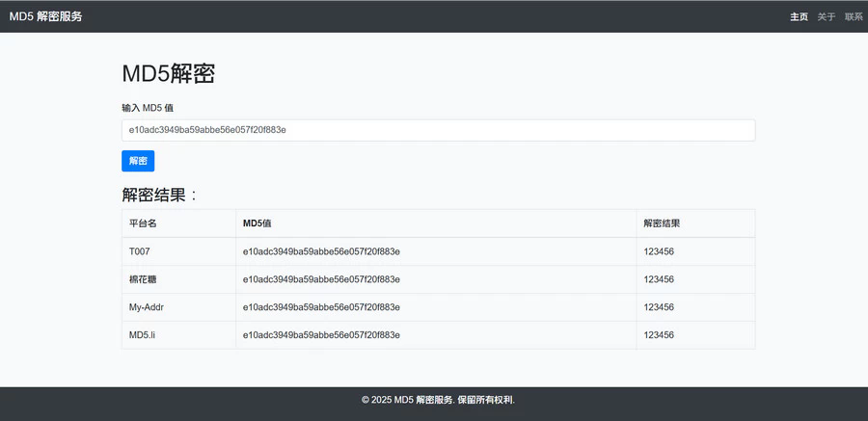The width and height of the screenshot is (868, 421).
Task: Click the MD5值 column header
Action: click(257, 224)
